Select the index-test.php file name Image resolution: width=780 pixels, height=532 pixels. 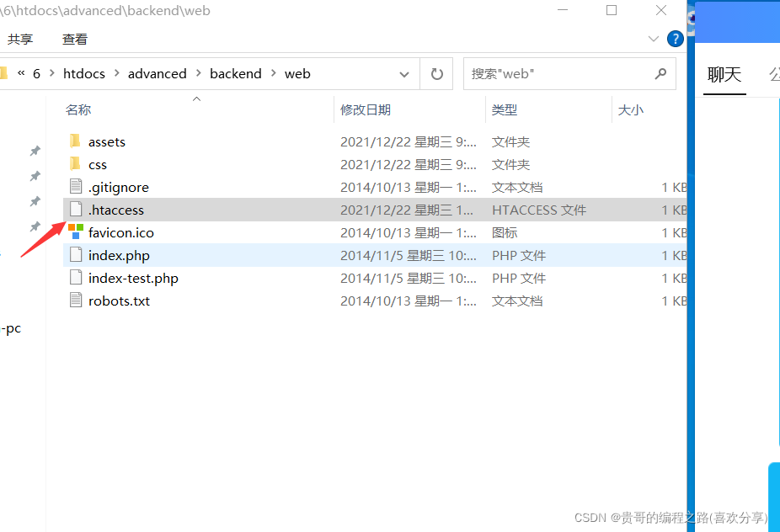tap(133, 279)
